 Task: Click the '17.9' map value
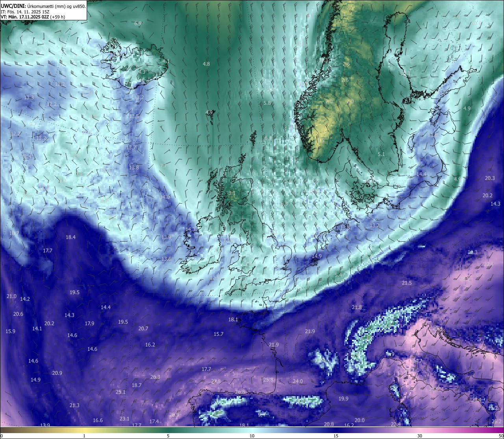tap(90, 324)
